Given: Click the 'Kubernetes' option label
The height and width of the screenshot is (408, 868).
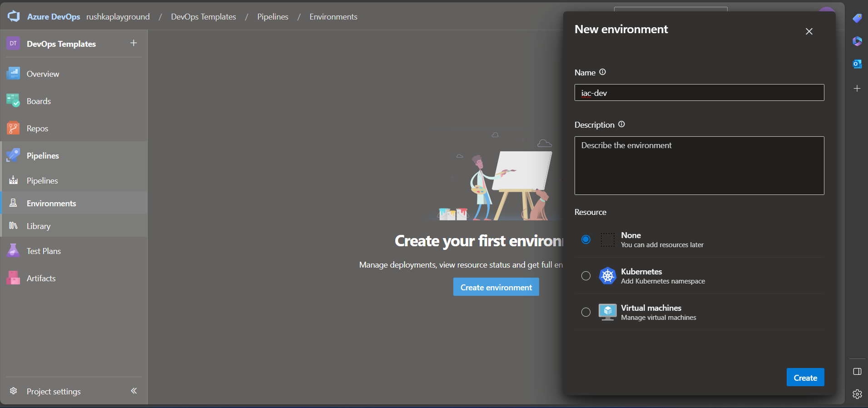Looking at the screenshot, I should click(641, 272).
